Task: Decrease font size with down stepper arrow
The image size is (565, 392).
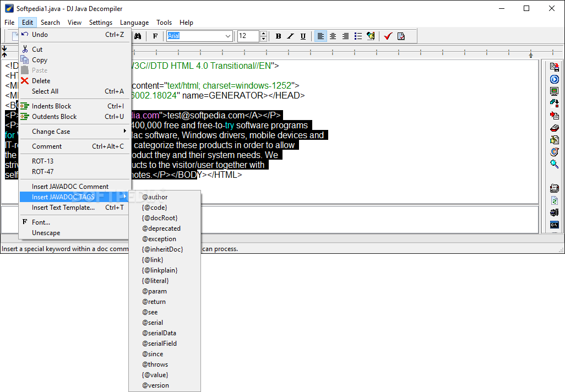Action: tap(263, 39)
